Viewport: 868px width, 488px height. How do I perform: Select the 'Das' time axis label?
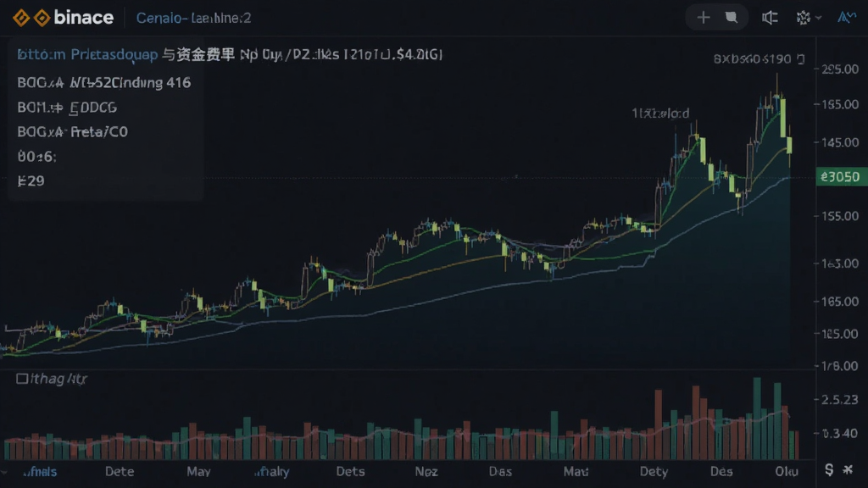pyautogui.click(x=500, y=472)
